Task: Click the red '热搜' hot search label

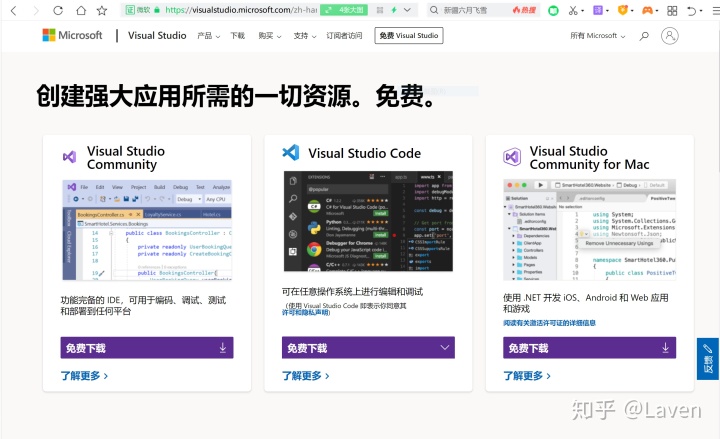Action: click(524, 10)
